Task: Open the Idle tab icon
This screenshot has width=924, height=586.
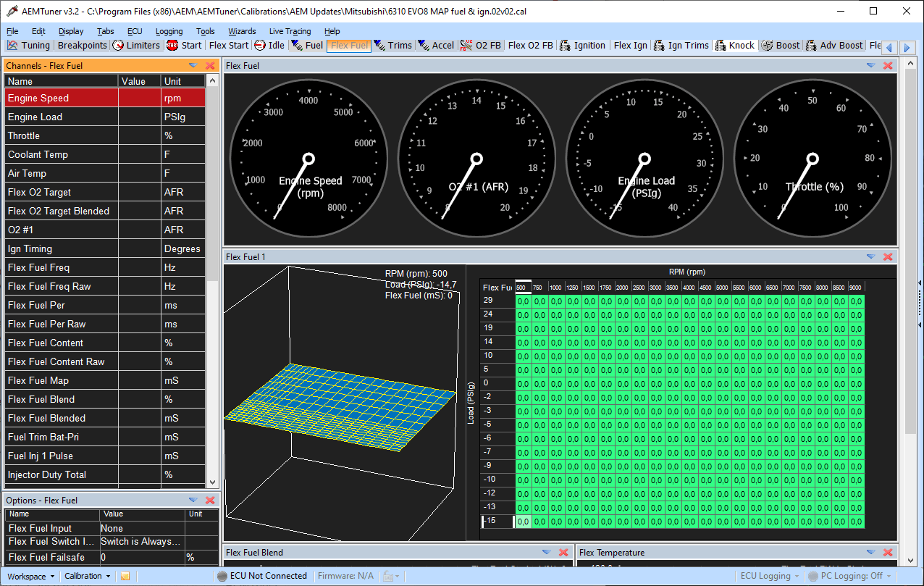Action: point(259,45)
